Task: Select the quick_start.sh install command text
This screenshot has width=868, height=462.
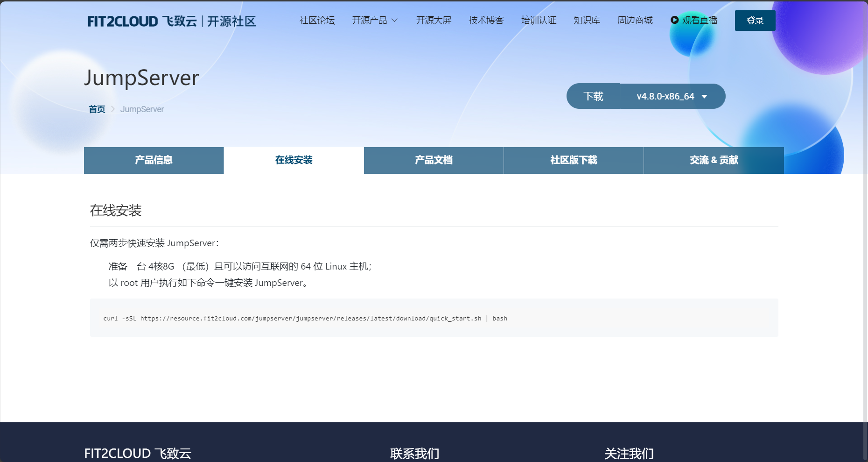Action: [x=305, y=318]
